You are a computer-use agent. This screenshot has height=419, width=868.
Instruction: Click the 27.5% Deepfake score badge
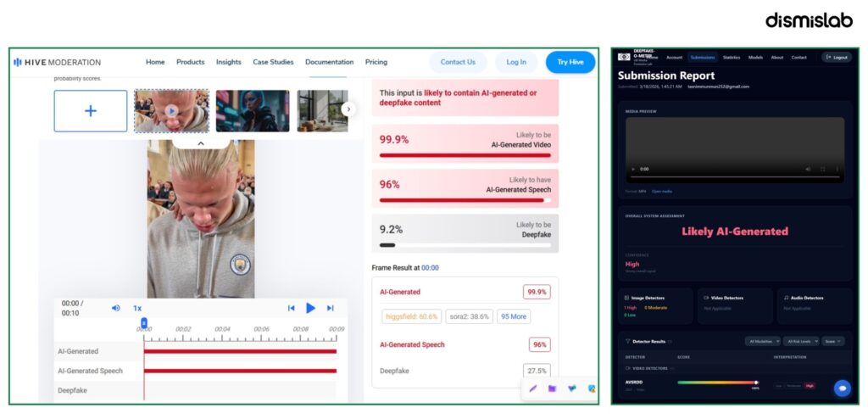(x=537, y=371)
